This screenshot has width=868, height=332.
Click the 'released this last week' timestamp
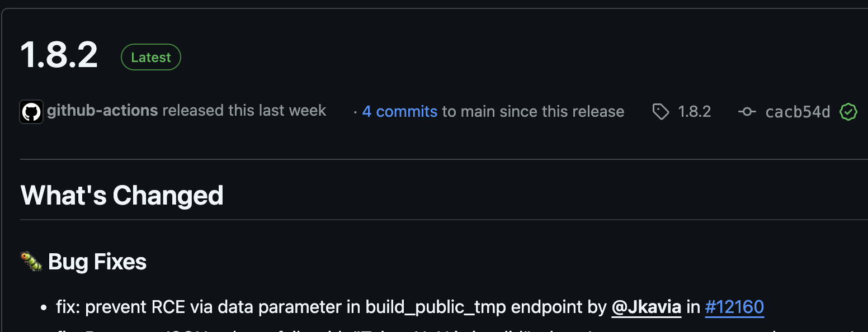244,111
